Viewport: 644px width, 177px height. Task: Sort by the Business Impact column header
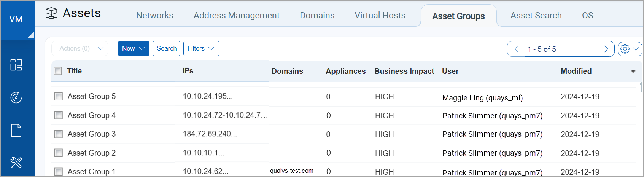[x=404, y=71]
